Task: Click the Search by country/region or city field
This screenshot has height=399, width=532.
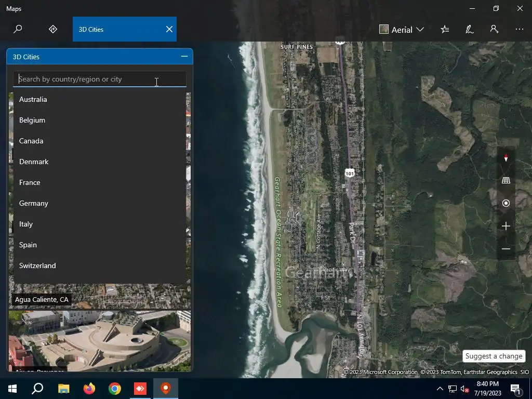Action: click(100, 79)
